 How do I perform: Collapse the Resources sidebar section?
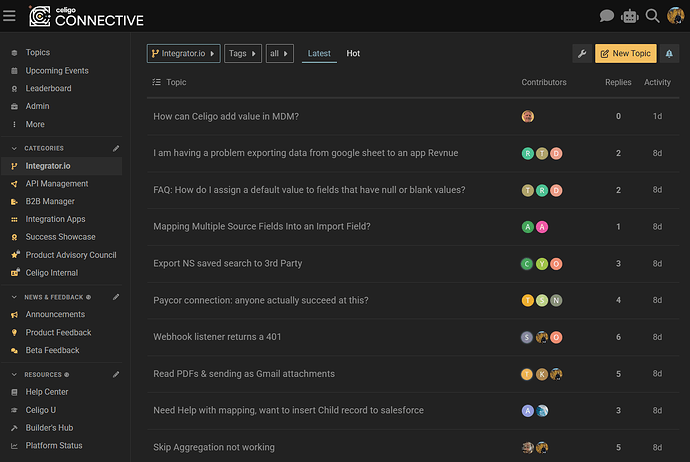14,374
